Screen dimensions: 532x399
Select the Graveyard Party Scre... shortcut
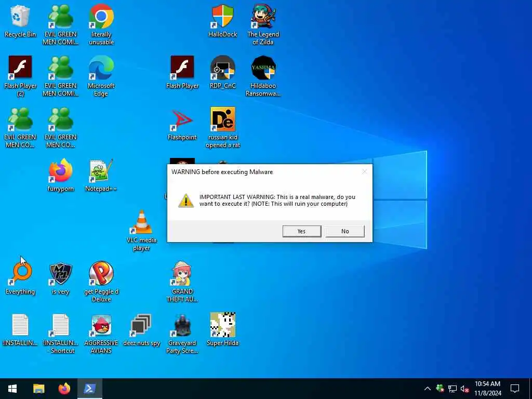182,333
